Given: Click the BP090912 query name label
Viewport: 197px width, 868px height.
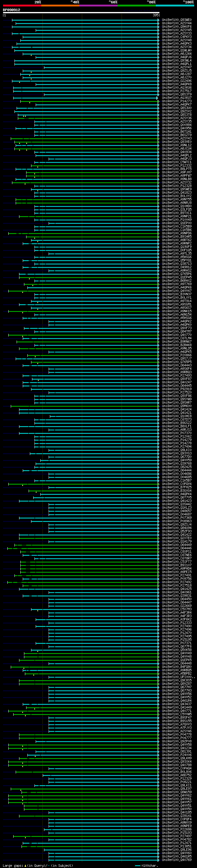Looking at the screenshot, I should (x=11, y=10).
